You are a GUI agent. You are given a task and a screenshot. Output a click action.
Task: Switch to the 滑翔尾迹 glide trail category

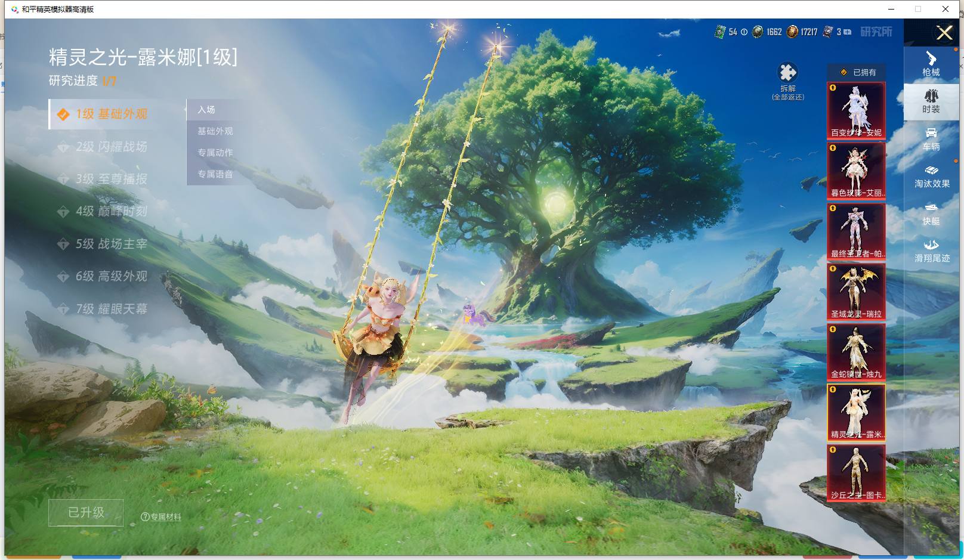(x=932, y=250)
